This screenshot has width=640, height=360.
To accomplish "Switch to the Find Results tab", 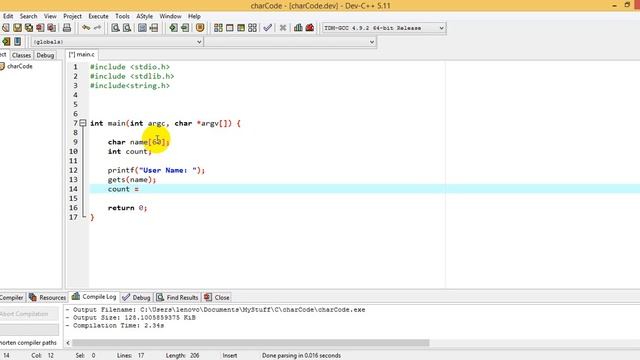I will (x=178, y=298).
